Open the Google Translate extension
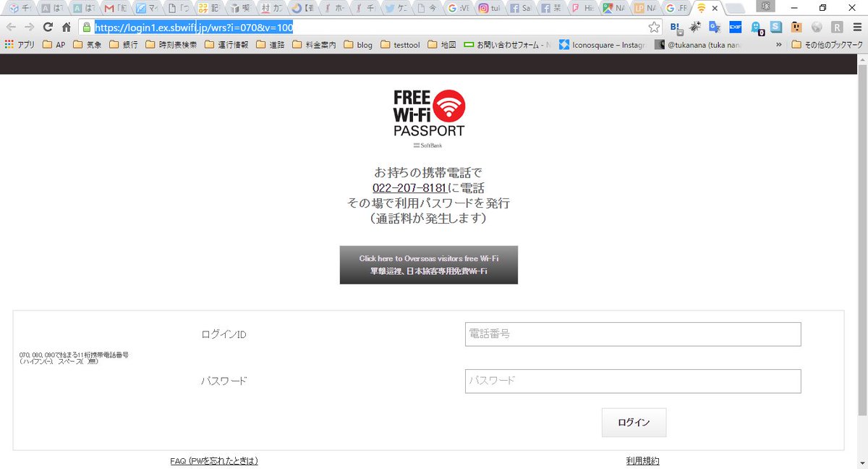868x469 pixels. pos(715,28)
